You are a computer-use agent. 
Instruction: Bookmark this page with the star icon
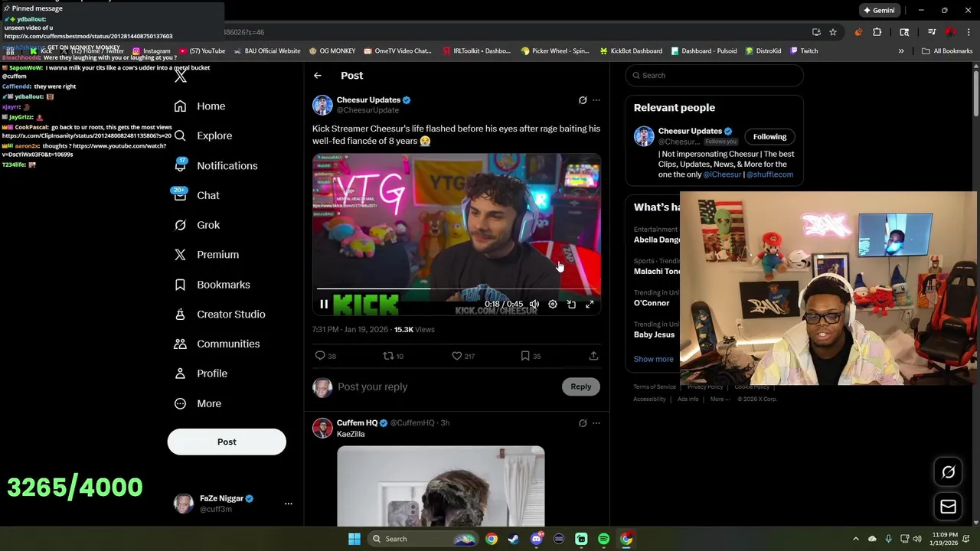coord(833,32)
